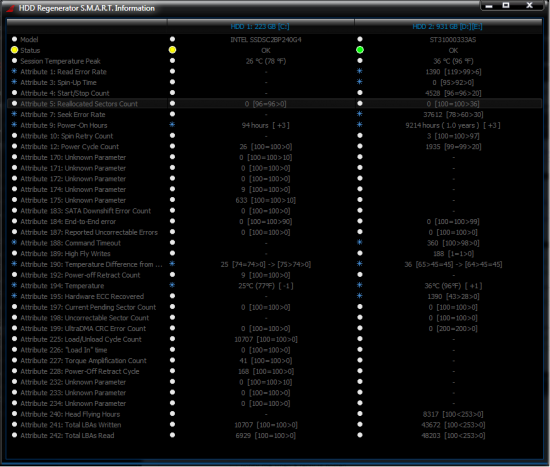
Task: Click the 4528 [96=96>20] Start/Stop value
Action: pyautogui.click(x=453, y=93)
